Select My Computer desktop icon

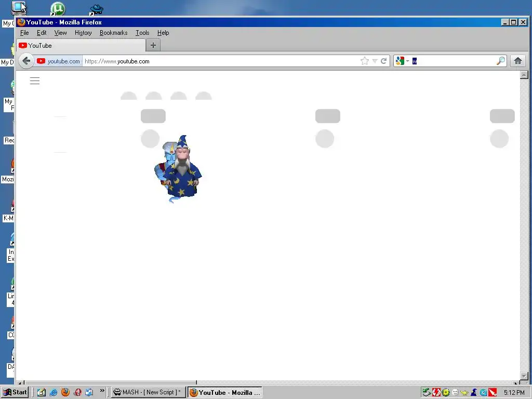19,8
